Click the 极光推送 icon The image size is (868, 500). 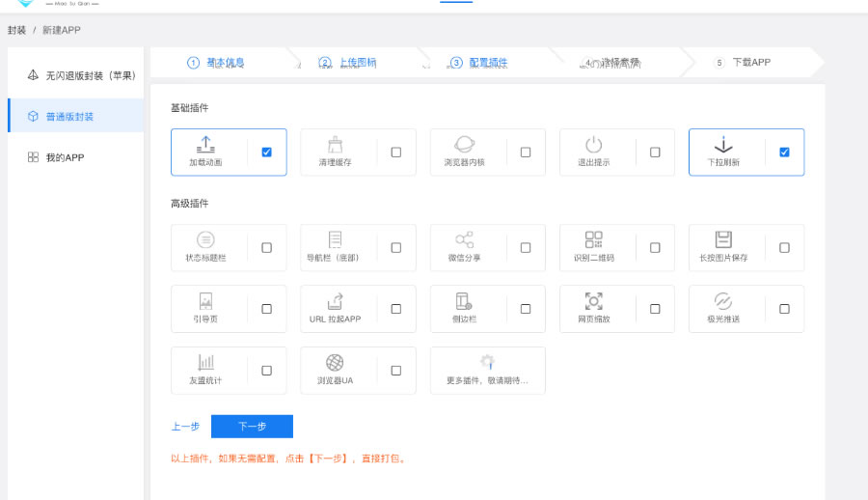point(723,301)
